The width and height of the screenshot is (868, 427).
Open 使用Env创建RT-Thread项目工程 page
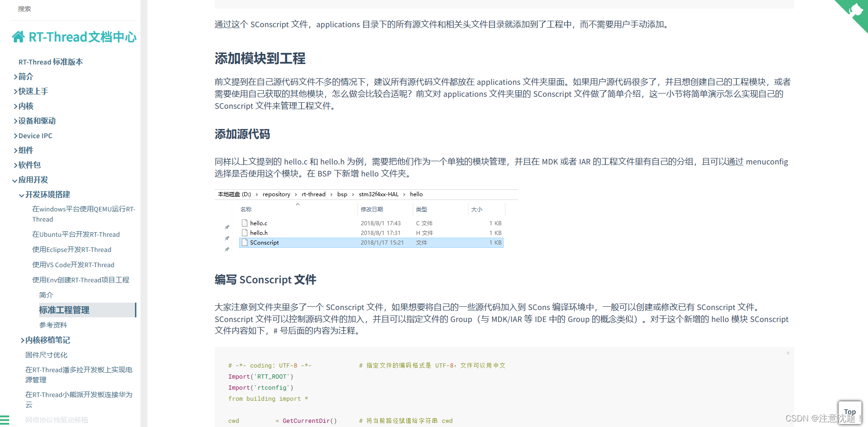[x=81, y=280]
